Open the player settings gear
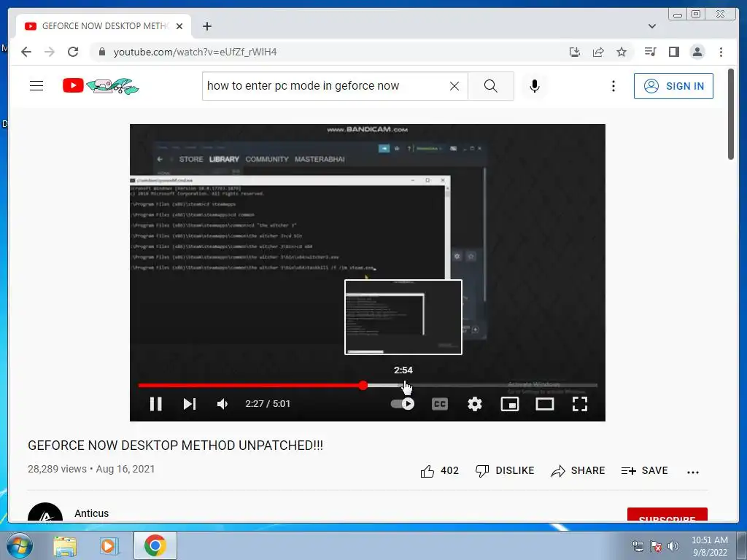 pos(474,404)
